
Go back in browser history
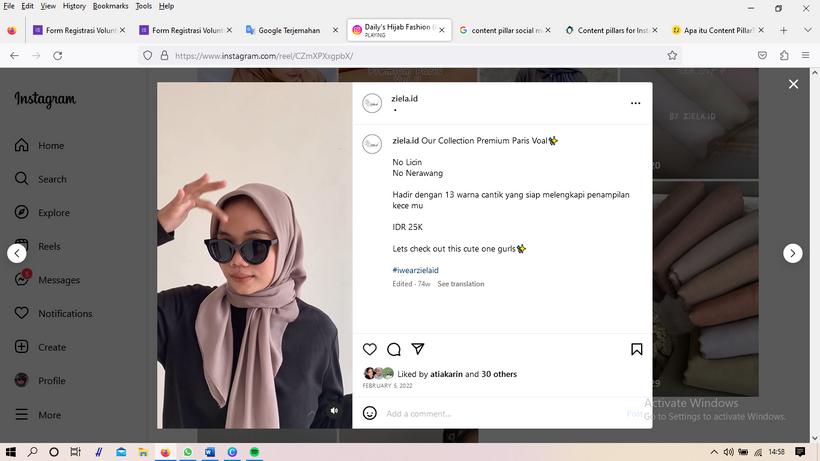click(15, 55)
